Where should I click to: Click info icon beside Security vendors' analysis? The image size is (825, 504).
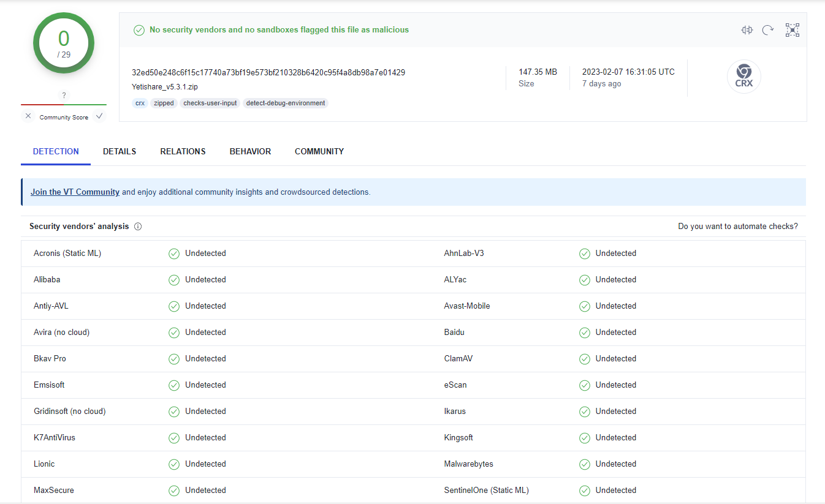138,227
